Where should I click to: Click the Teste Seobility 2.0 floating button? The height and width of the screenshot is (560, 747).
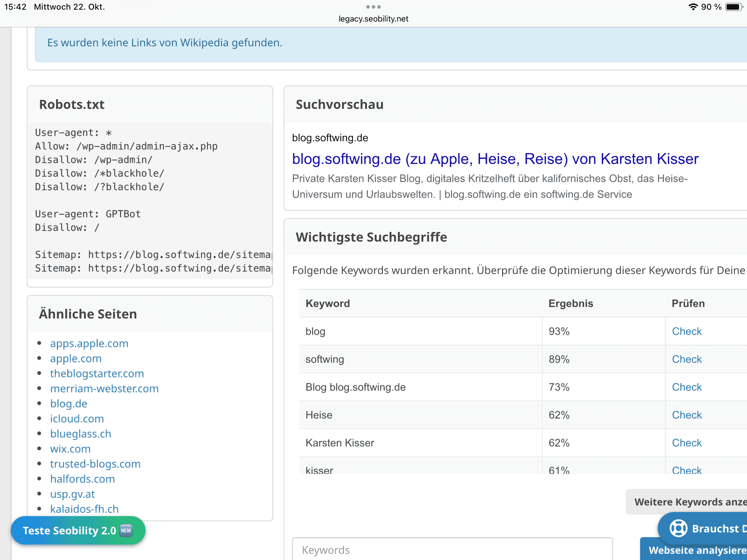[x=78, y=530]
